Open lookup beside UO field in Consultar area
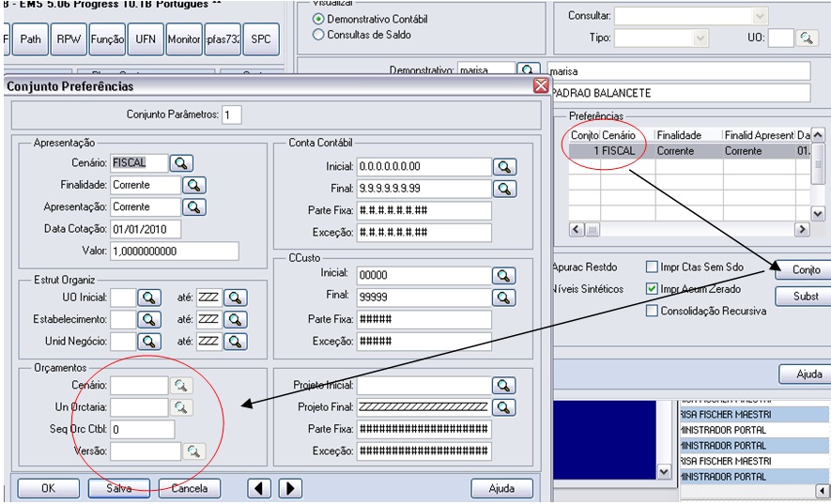The height and width of the screenshot is (504, 831). pos(807,38)
